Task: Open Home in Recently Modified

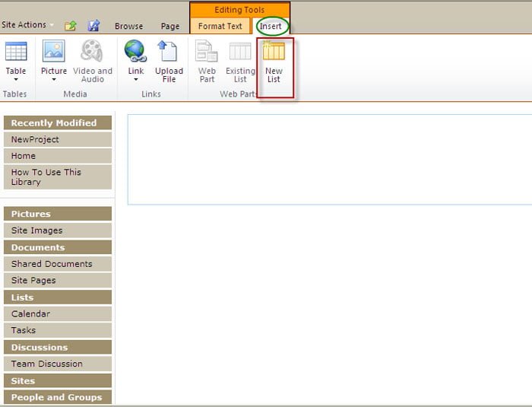Action: click(x=58, y=156)
